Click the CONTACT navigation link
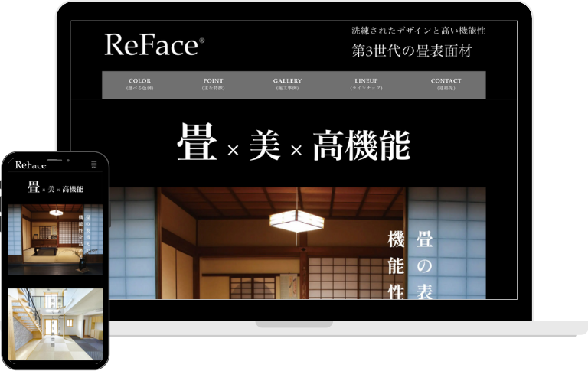The width and height of the screenshot is (588, 371). (446, 84)
